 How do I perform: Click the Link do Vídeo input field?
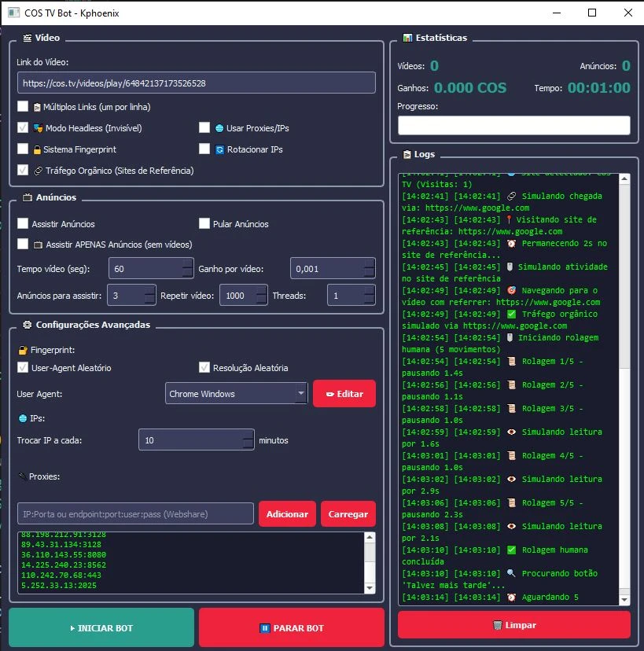coord(196,83)
